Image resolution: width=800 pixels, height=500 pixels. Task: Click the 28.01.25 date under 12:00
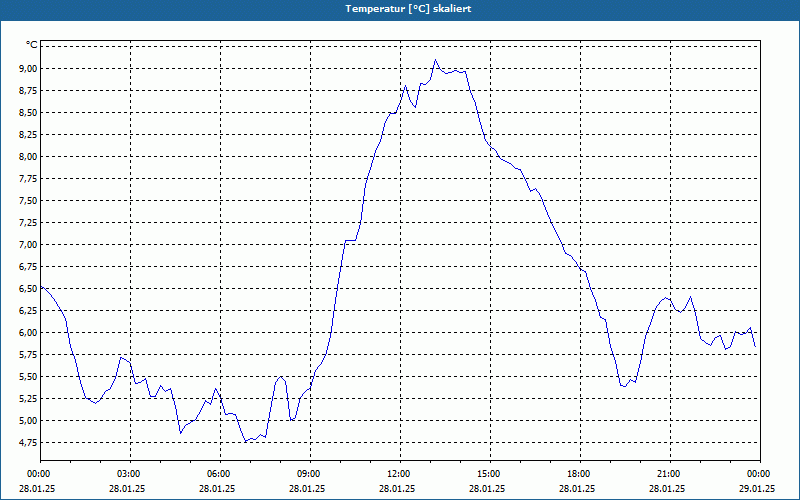click(397, 488)
